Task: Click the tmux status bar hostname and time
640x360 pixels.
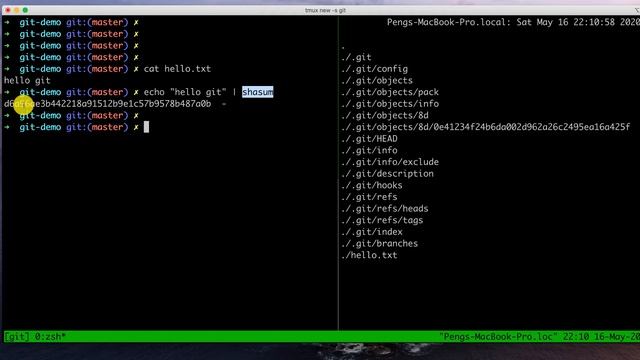Action: click(x=540, y=337)
